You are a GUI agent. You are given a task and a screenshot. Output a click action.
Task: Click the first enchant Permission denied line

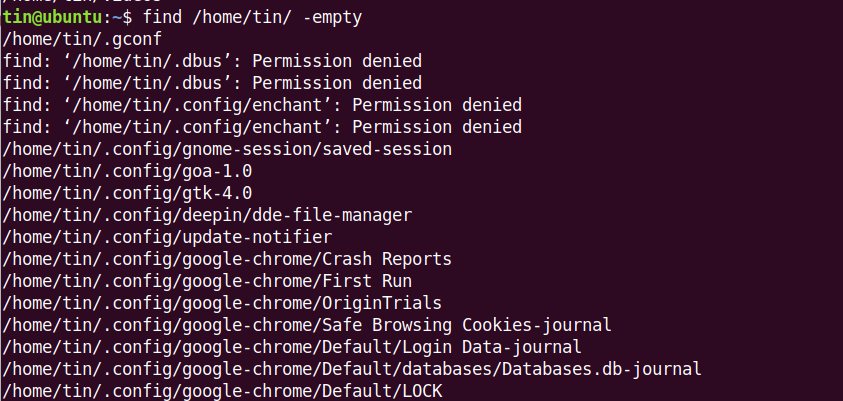pos(262,105)
